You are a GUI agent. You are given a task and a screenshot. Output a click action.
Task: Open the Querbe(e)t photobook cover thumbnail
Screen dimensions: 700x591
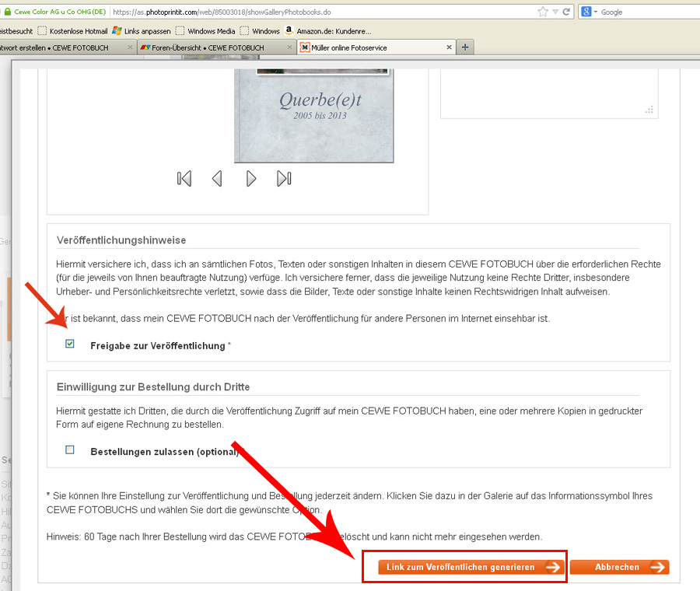click(x=314, y=116)
